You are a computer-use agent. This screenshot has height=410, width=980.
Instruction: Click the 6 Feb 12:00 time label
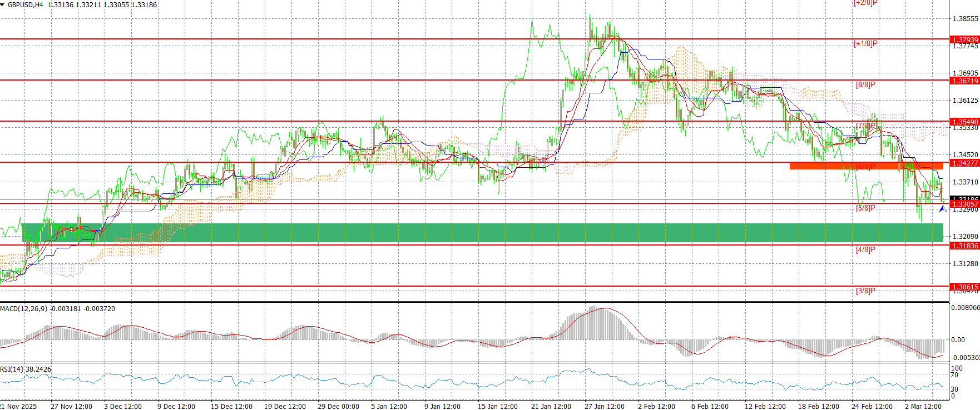click(x=710, y=406)
